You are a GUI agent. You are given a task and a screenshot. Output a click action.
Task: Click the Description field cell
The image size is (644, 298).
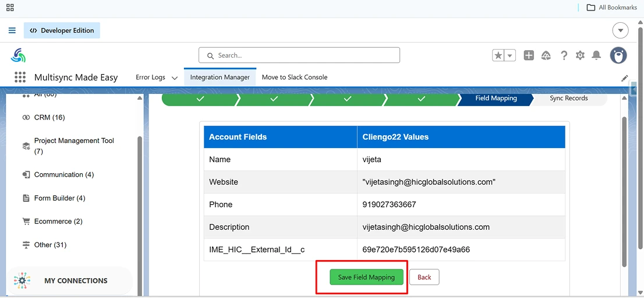(281, 227)
